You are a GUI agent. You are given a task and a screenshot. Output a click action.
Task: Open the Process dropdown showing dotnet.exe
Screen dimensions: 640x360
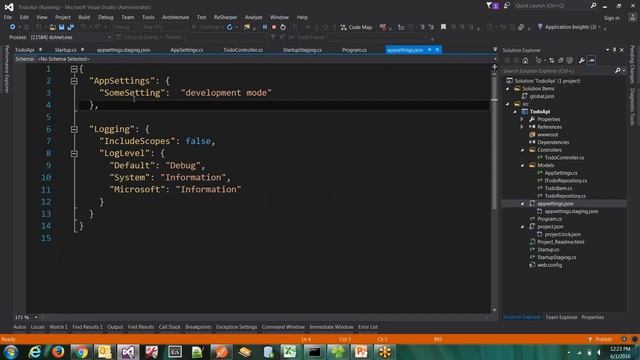tap(70, 37)
